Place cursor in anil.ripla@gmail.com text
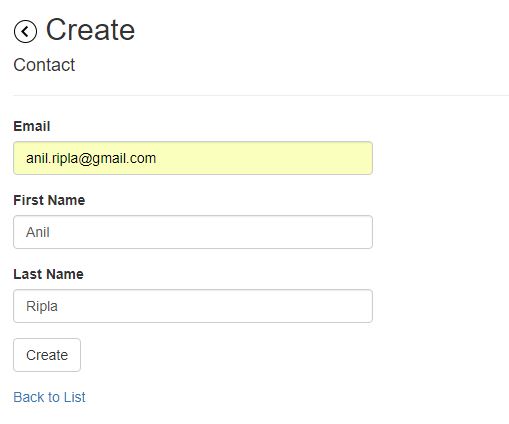Viewport: 509px width, 424px height. (91, 158)
